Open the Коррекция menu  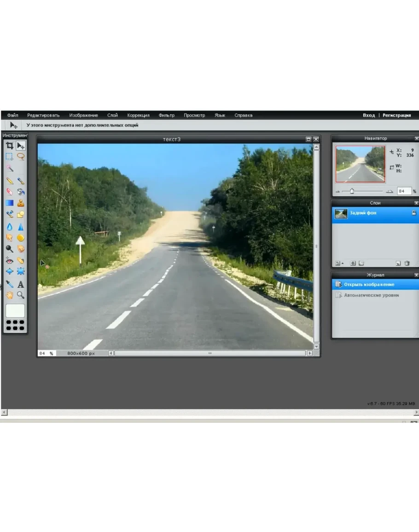(138, 115)
